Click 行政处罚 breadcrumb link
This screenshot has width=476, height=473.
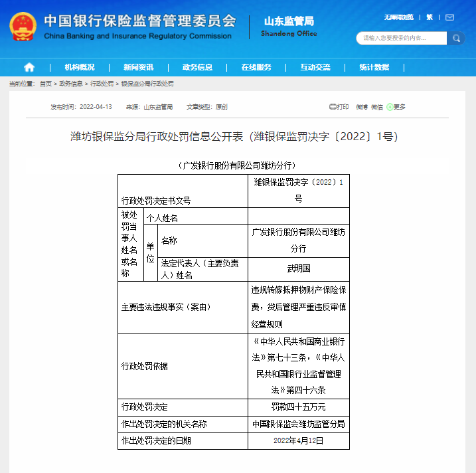[102, 84]
